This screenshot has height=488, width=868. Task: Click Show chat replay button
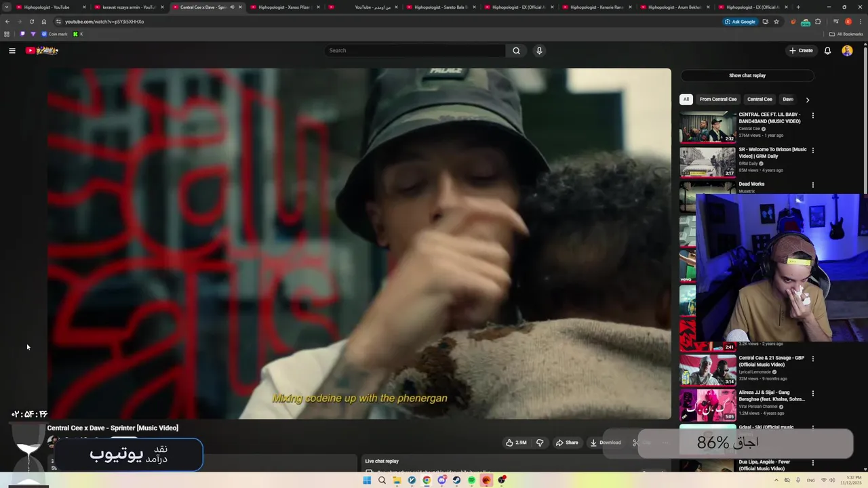[x=747, y=75]
